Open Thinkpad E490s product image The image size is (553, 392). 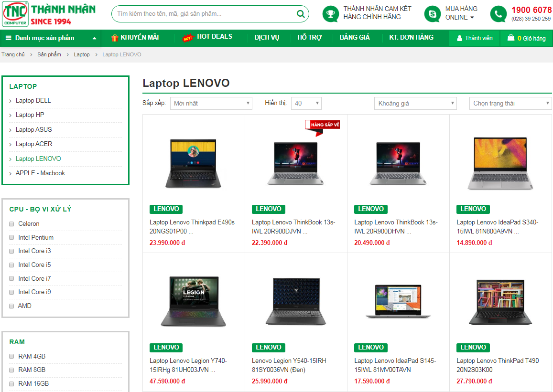193,163
